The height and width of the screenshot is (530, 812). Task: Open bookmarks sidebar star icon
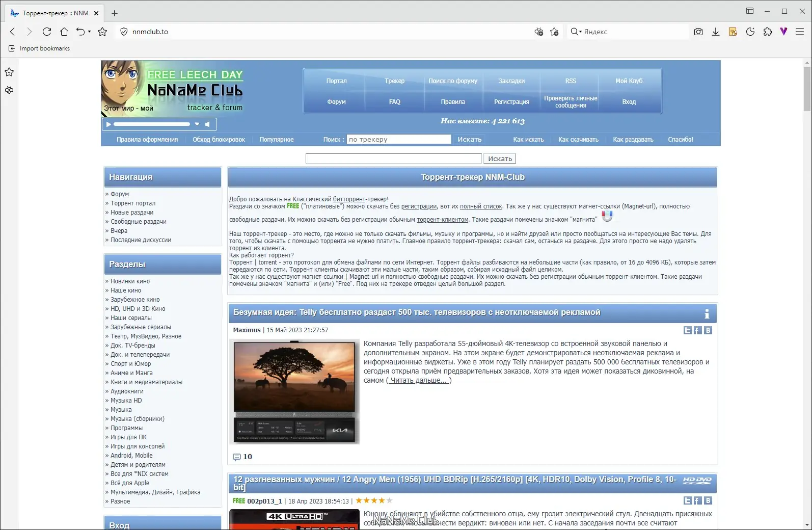click(9, 72)
